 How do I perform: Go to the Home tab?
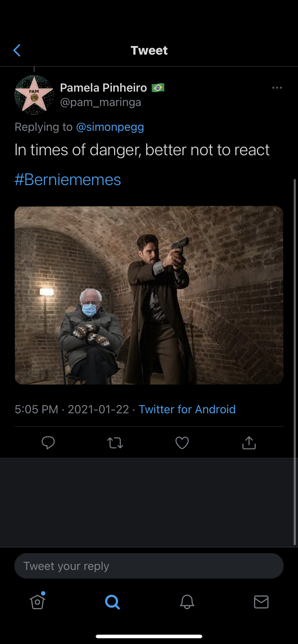pos(37,602)
